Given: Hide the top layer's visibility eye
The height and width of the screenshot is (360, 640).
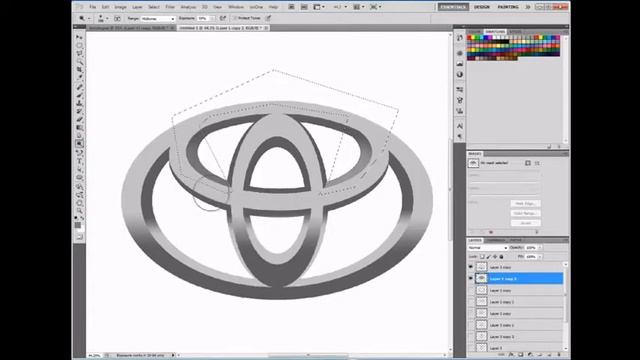Looking at the screenshot, I should (471, 267).
